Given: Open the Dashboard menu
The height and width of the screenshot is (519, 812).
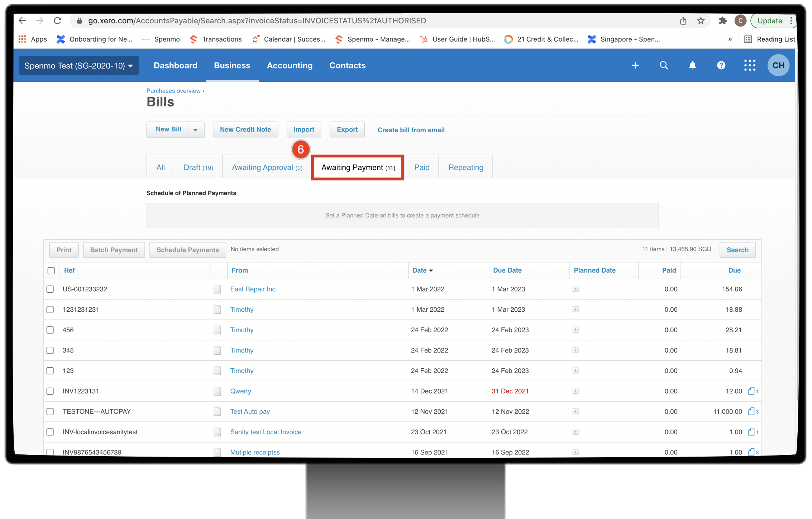Looking at the screenshot, I should [x=176, y=65].
